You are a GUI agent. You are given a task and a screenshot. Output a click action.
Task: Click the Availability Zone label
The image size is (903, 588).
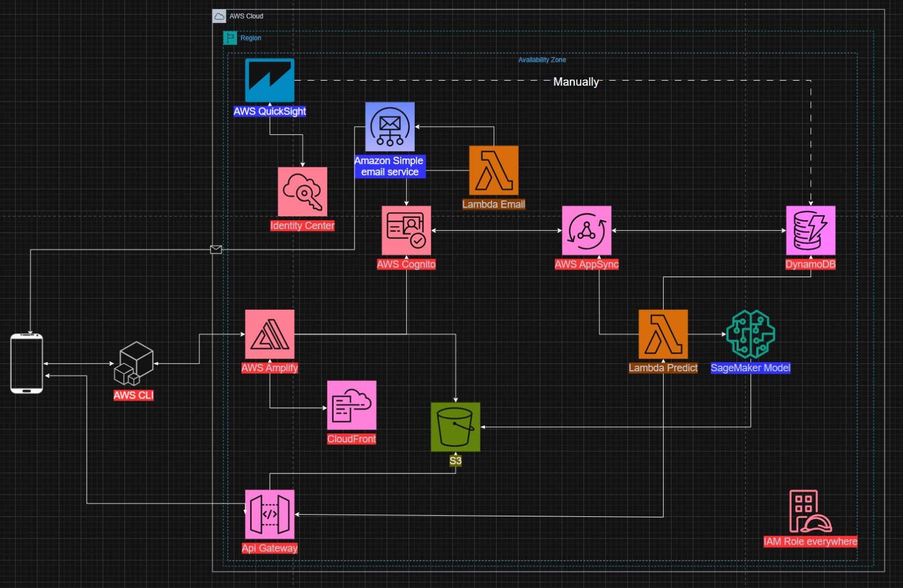click(x=542, y=60)
